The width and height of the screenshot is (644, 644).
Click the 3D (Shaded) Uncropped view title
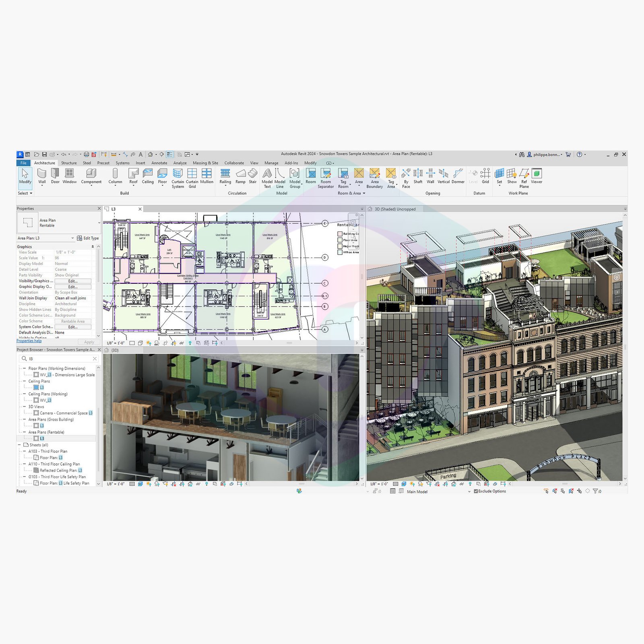coord(395,209)
